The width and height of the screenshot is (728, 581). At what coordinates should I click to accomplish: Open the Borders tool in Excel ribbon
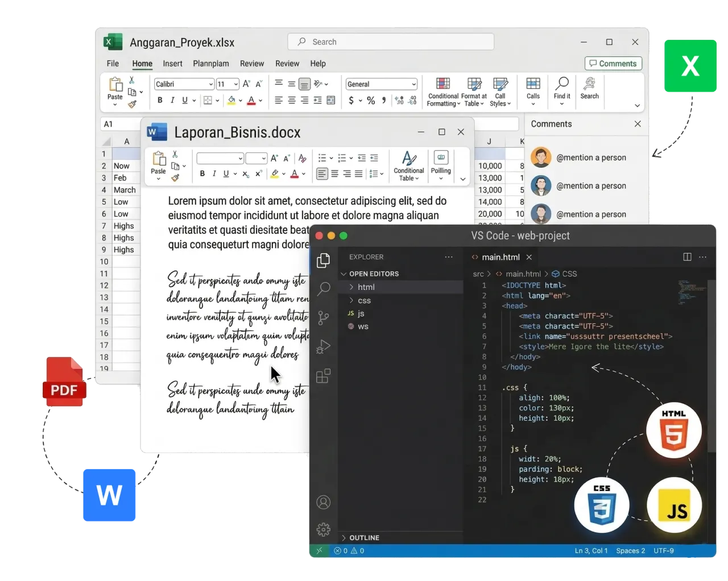(x=208, y=101)
